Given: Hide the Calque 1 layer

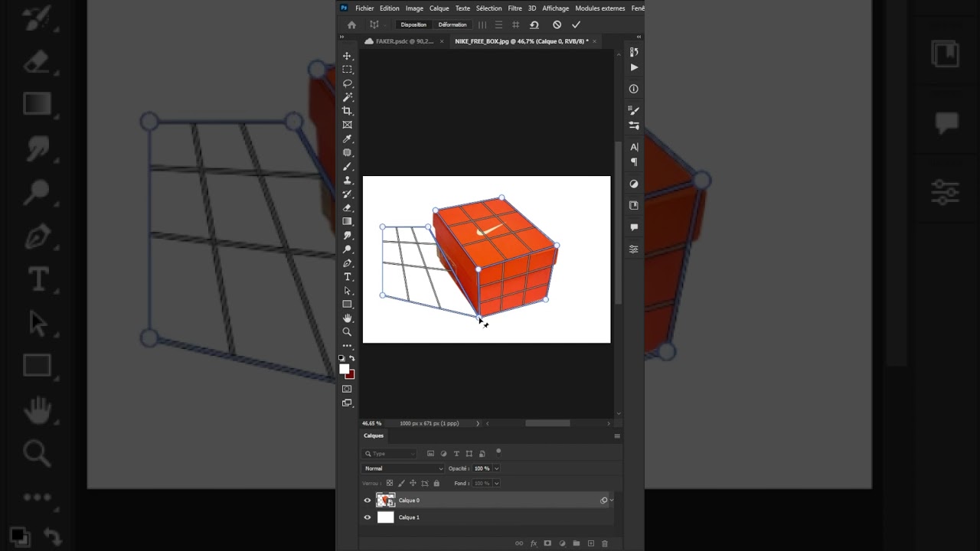Looking at the screenshot, I should tap(367, 517).
